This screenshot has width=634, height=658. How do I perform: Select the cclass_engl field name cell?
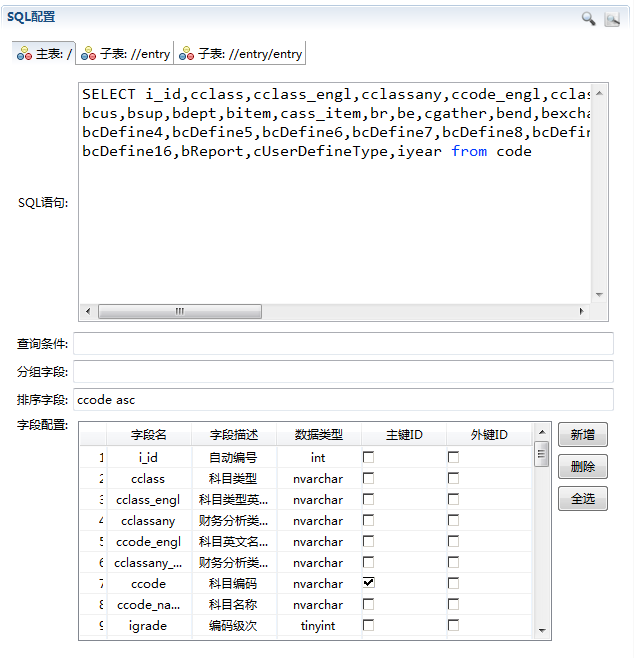coord(149,499)
